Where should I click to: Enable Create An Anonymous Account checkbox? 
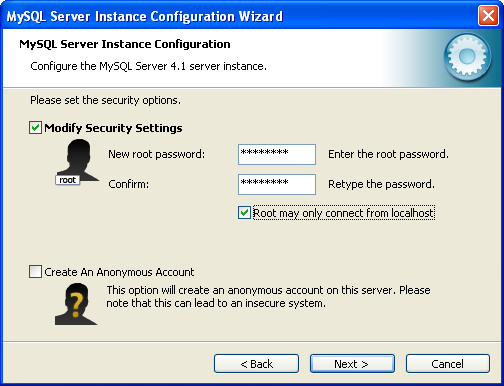(x=35, y=272)
